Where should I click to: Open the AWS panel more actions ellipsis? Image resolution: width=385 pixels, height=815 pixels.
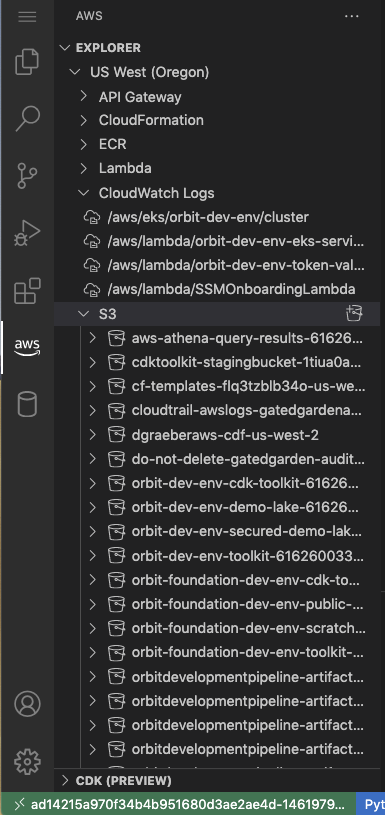(x=352, y=16)
